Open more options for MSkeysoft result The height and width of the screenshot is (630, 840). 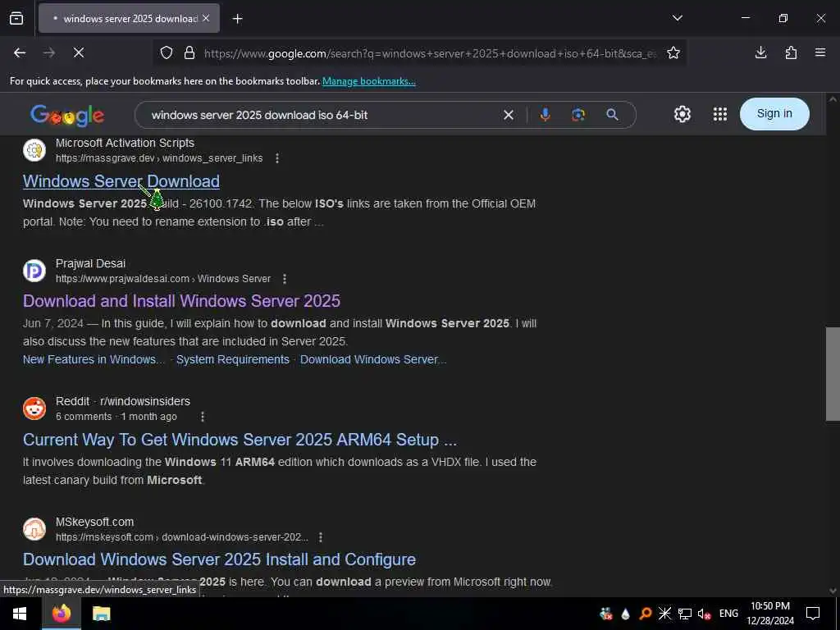(x=321, y=536)
